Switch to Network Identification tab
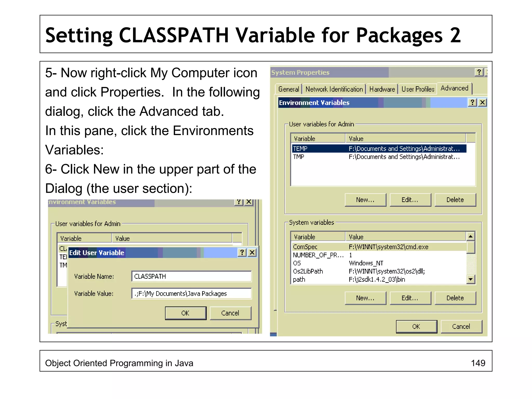 click(334, 89)
